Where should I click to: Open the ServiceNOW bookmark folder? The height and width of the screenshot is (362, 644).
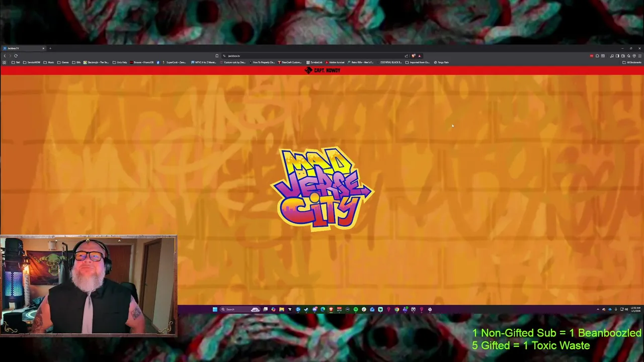coord(32,62)
